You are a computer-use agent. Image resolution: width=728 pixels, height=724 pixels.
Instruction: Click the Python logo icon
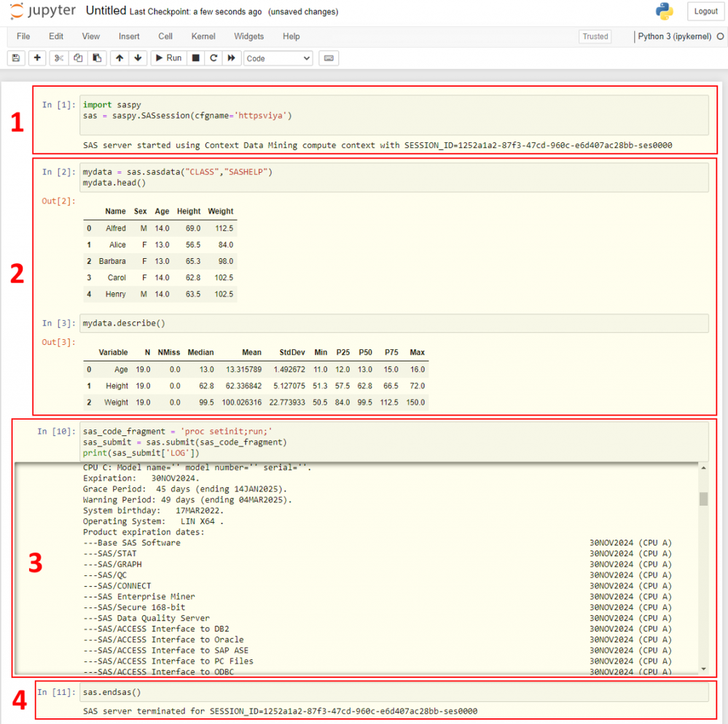pos(665,12)
